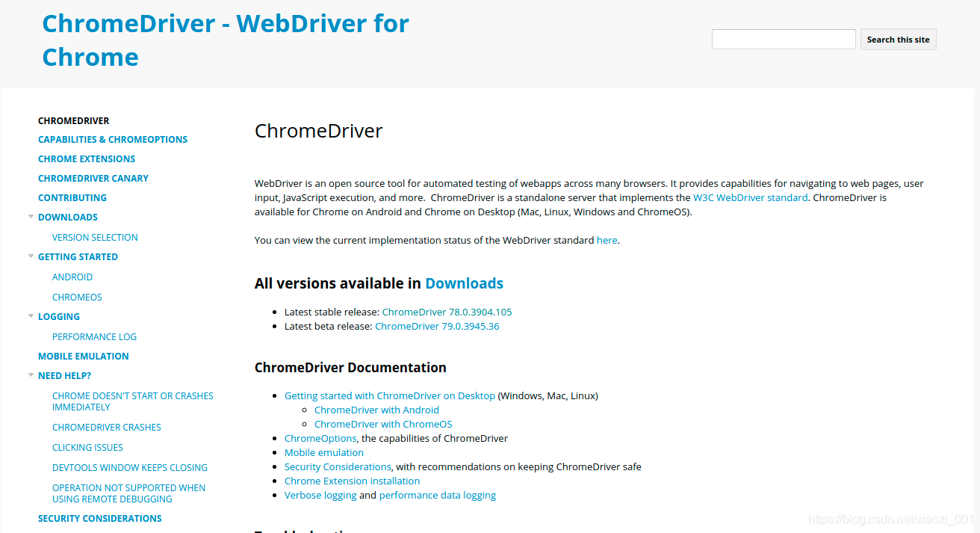Collapse the Need Help? sidebar arrow
Image resolution: width=980 pixels, height=533 pixels.
[31, 375]
